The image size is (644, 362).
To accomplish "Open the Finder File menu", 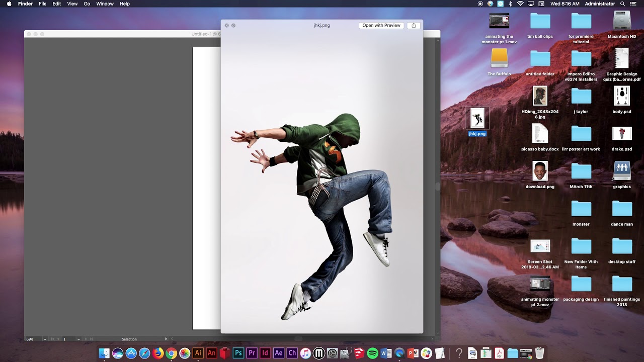I will (43, 4).
